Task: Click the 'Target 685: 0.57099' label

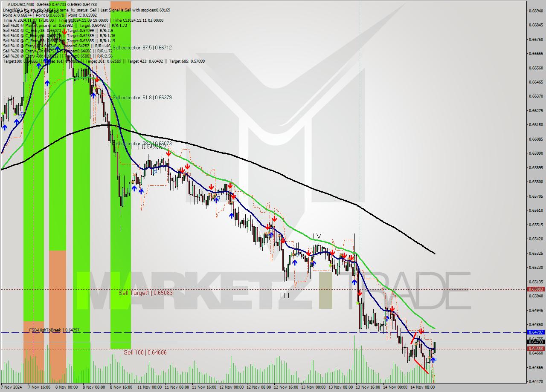Action: point(187,61)
